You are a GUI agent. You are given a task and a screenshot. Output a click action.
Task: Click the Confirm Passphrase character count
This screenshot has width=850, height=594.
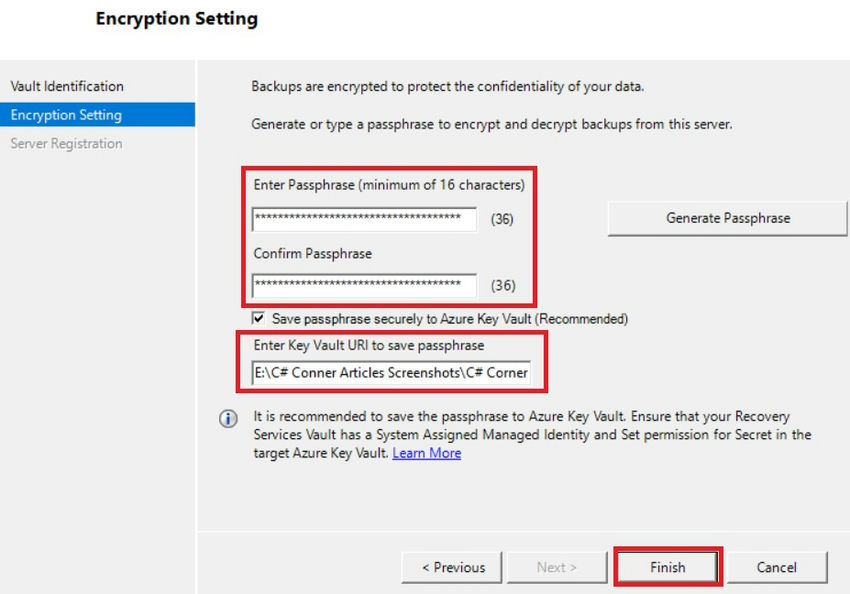(x=502, y=286)
